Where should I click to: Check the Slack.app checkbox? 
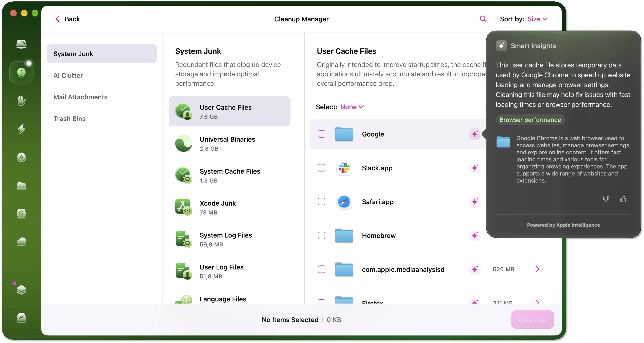point(321,168)
